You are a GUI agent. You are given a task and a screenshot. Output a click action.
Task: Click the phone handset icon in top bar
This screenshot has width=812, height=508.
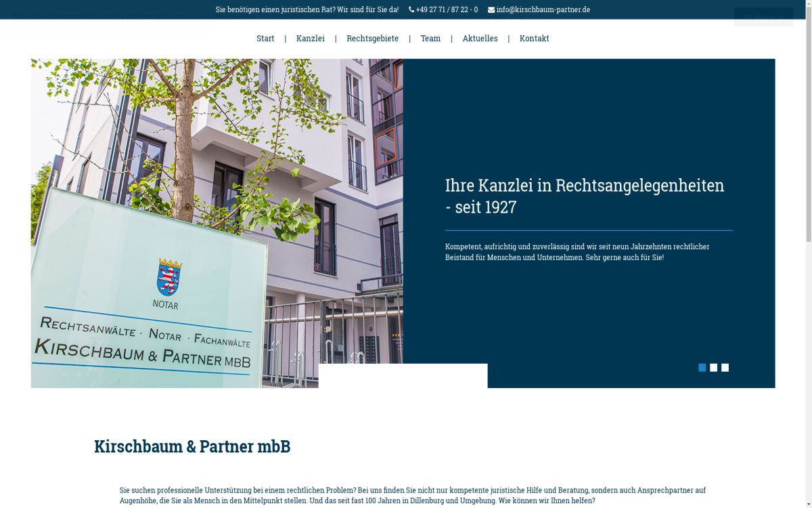(x=411, y=9)
